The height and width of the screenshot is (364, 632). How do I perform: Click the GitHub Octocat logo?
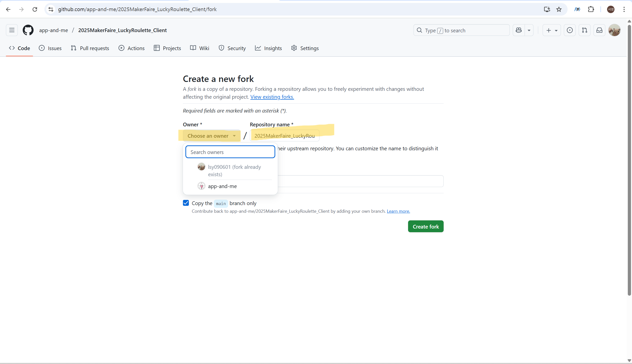[x=28, y=30]
